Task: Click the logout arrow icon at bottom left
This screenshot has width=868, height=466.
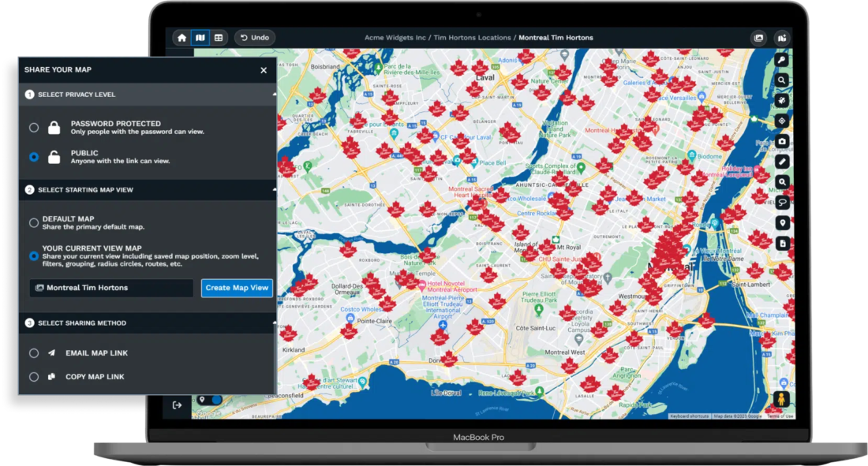Action: click(x=177, y=405)
